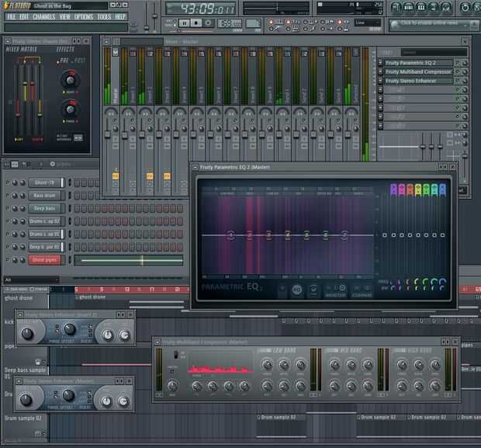This screenshot has height=448, width=481.
Task: Toggle the mute light of Ghost pipes channel
Action: click(x=7, y=260)
